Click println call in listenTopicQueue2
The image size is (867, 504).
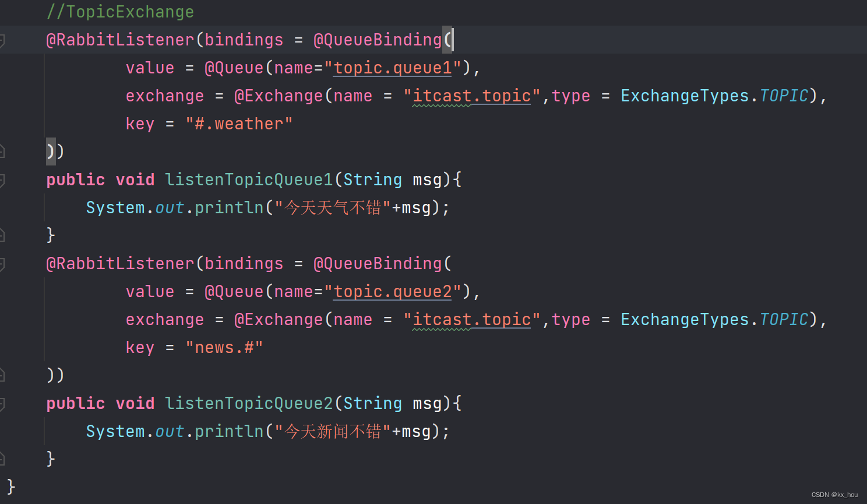coord(229,431)
